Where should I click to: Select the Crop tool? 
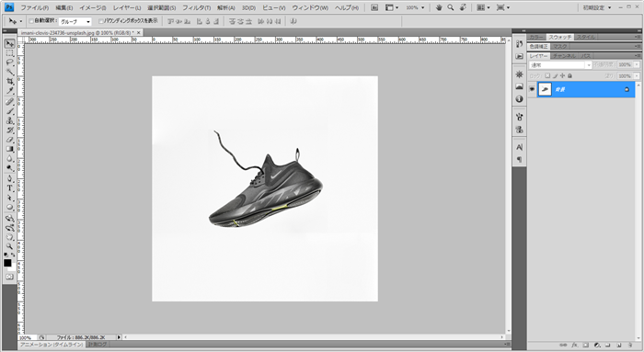[10, 82]
